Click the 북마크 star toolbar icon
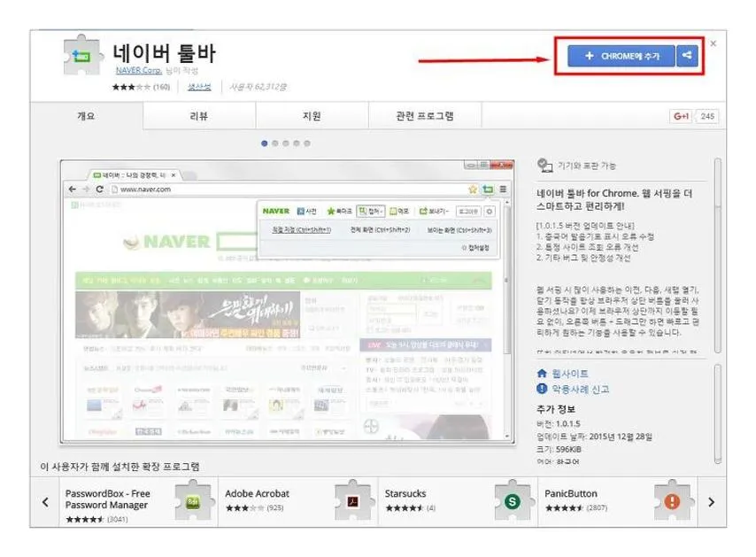Image resolution: width=756 pixels, height=557 pixels. pos(339,212)
